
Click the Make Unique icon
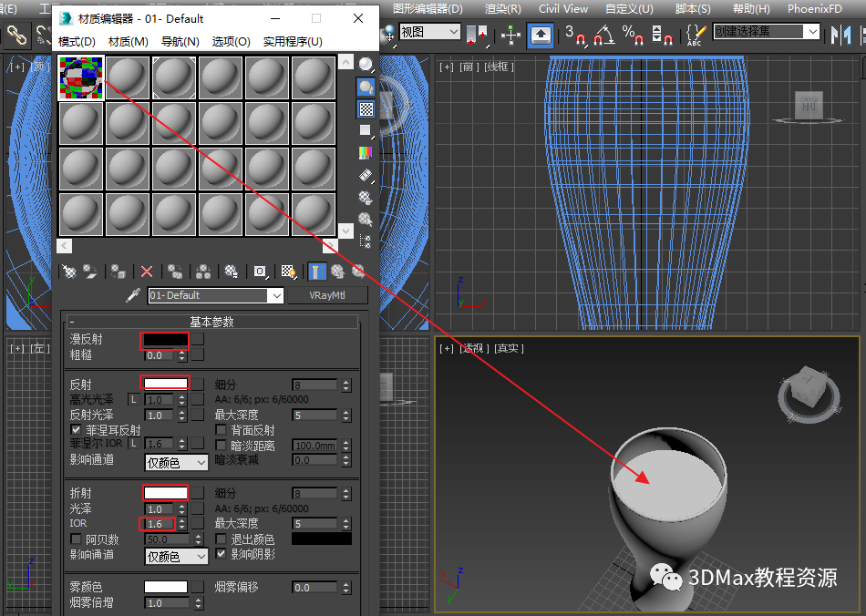pyautogui.click(x=203, y=271)
